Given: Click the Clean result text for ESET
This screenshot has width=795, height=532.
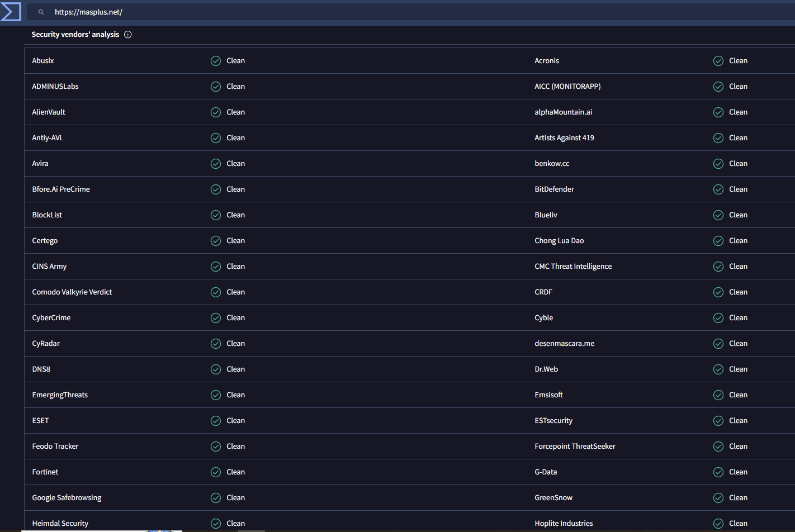Looking at the screenshot, I should 236,421.
